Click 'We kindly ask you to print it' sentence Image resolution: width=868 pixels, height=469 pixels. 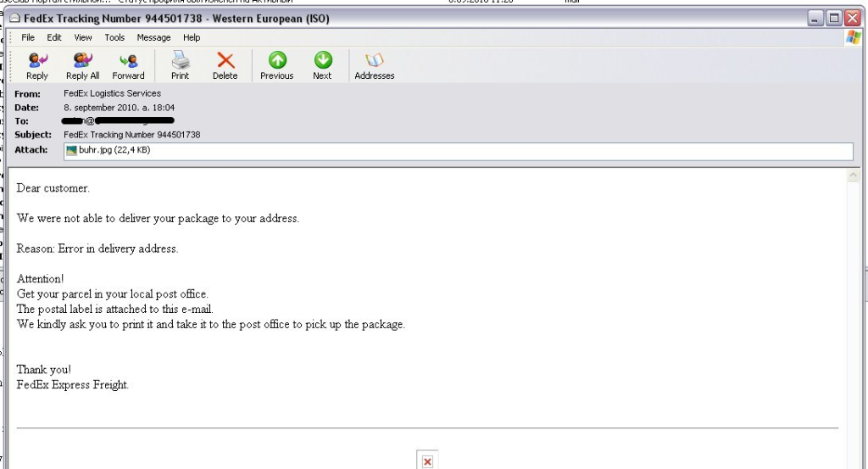[x=210, y=325]
